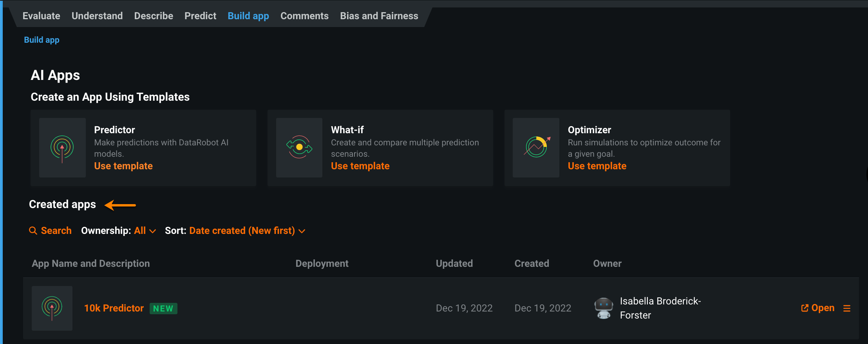Click the owner avatar robot icon
The image size is (868, 344).
[604, 308]
